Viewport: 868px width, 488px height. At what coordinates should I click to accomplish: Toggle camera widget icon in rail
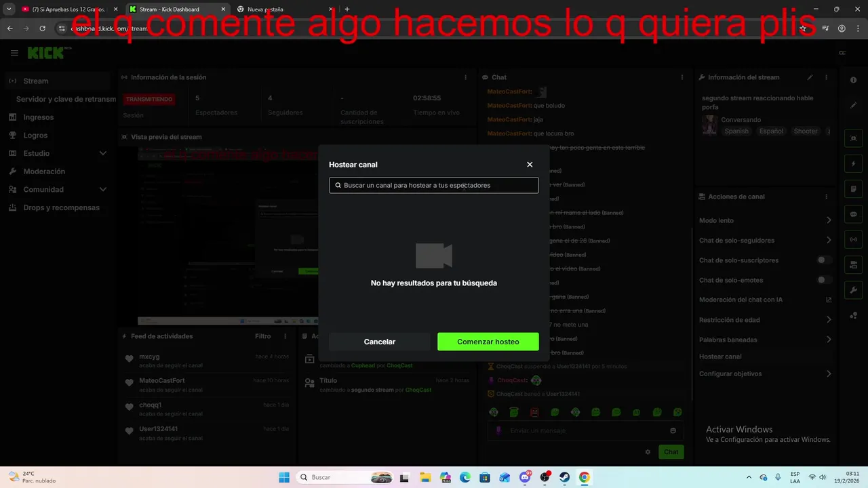tap(853, 264)
